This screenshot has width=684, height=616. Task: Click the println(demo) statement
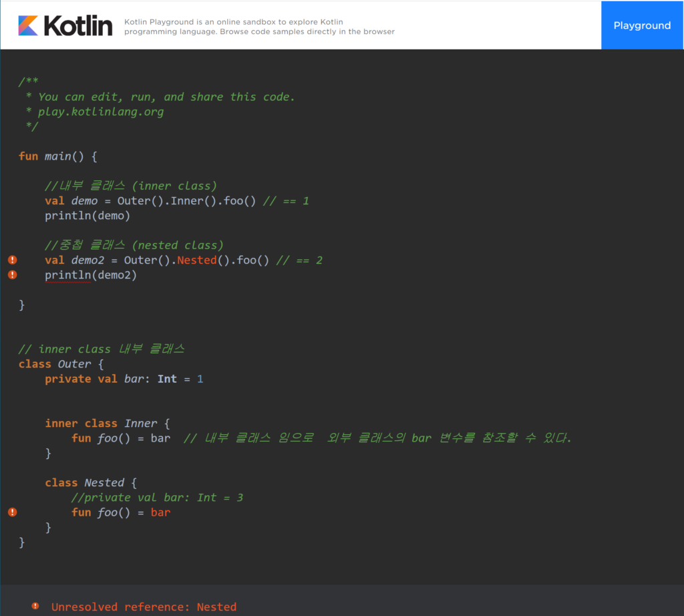(88, 216)
